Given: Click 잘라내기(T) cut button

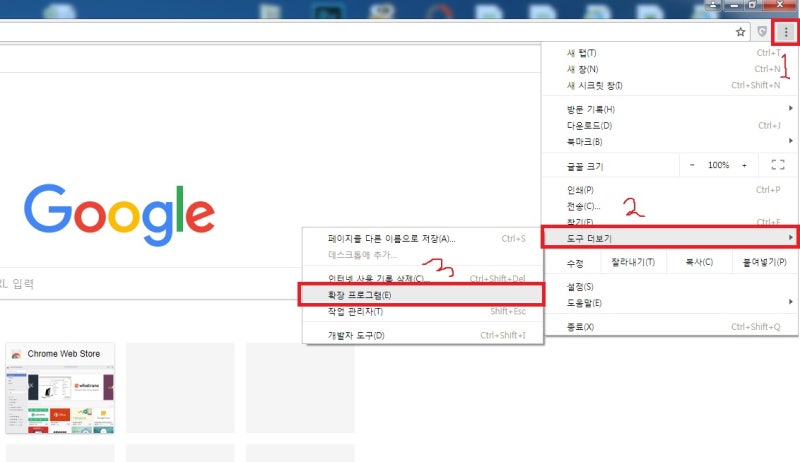Looking at the screenshot, I should tap(633, 262).
